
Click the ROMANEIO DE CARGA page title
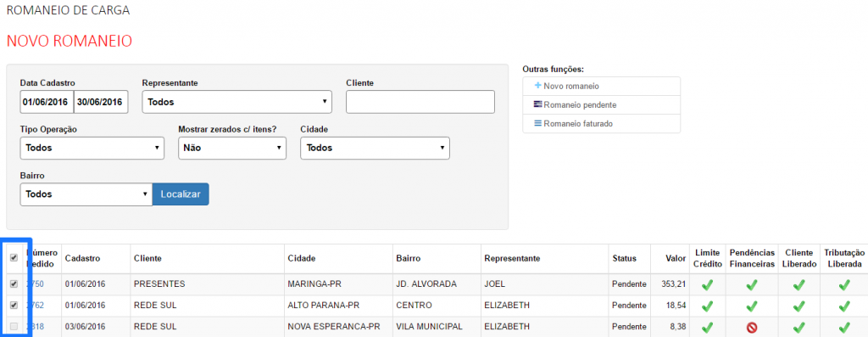click(x=68, y=10)
